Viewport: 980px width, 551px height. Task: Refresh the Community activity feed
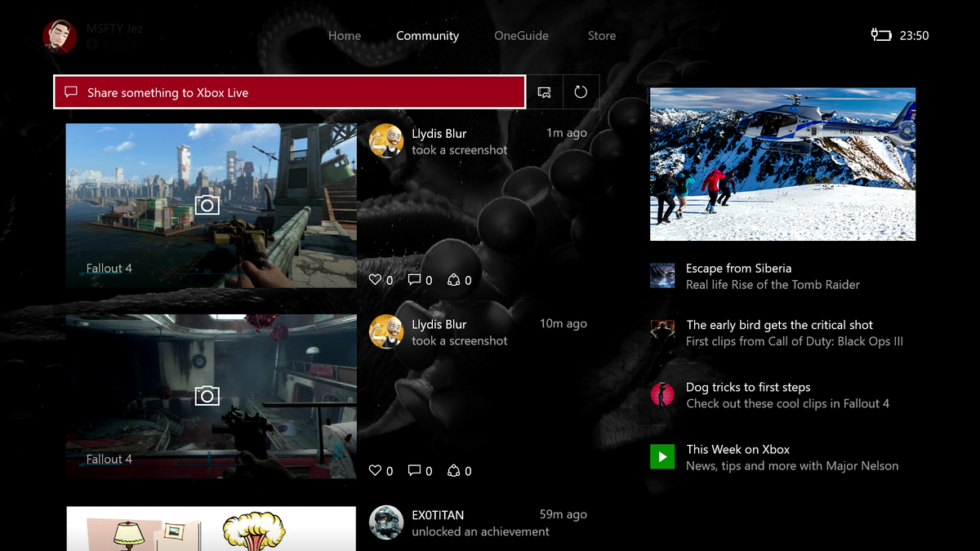[581, 91]
